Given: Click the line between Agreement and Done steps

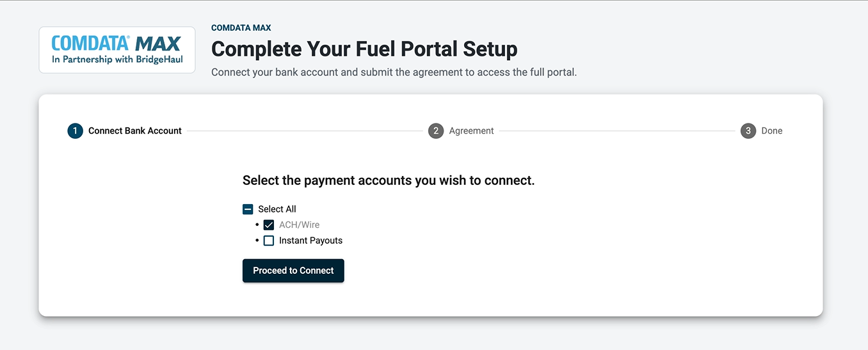Looking at the screenshot, I should pyautogui.click(x=617, y=131).
